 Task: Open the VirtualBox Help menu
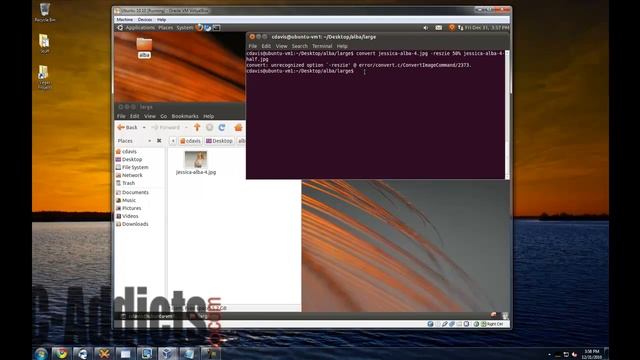coord(161,20)
